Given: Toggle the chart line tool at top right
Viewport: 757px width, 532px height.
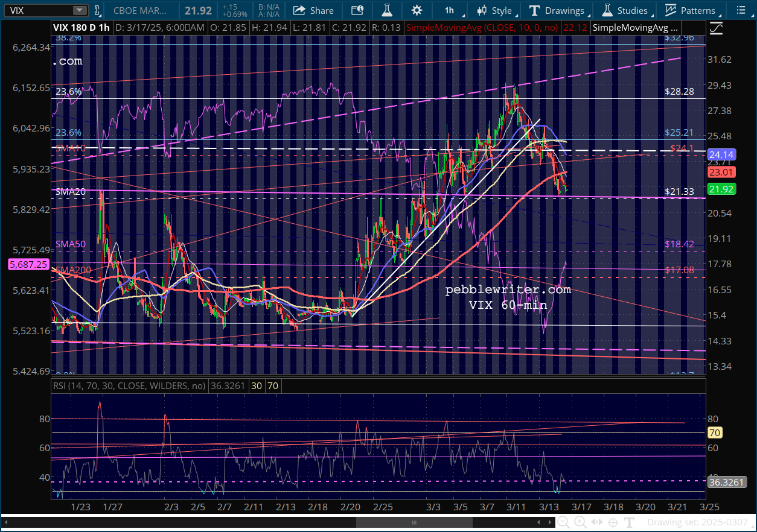Looking at the screenshot, I should point(716,28).
